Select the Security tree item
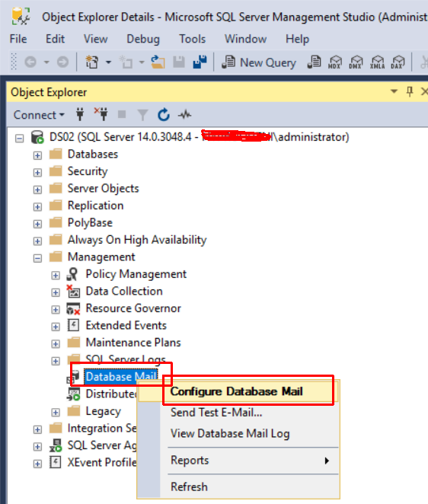Viewport: 428px width, 504px height. 87,171
